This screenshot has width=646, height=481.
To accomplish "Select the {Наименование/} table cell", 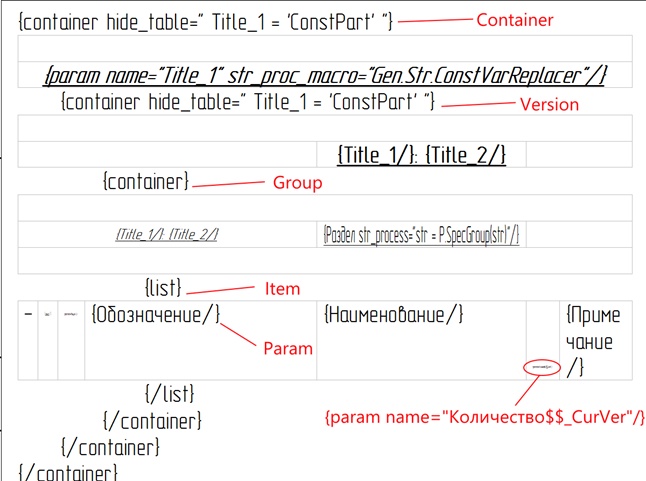I will pyautogui.click(x=394, y=315).
